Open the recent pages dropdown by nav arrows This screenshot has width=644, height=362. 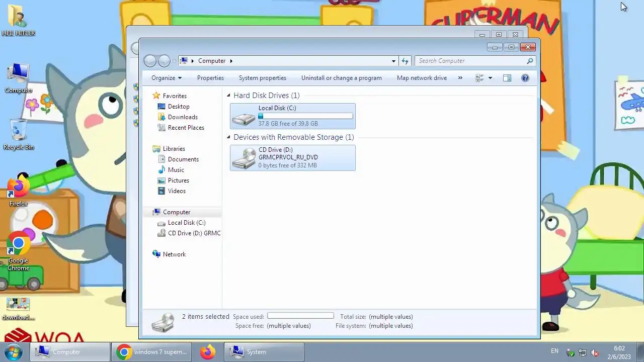(x=174, y=61)
